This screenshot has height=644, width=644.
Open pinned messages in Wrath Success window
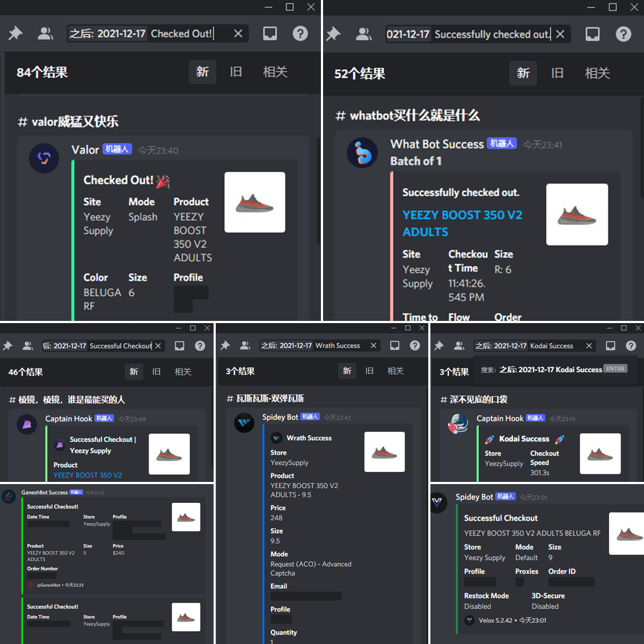[x=225, y=345]
